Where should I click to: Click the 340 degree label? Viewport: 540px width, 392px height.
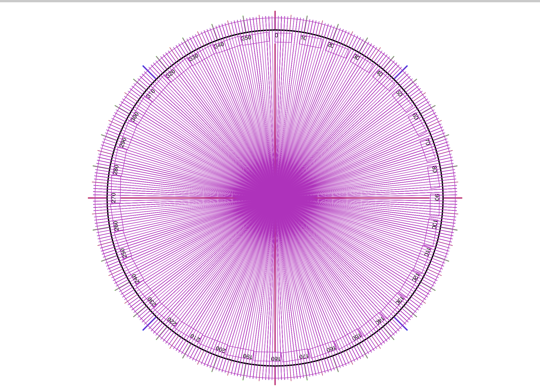219,45
